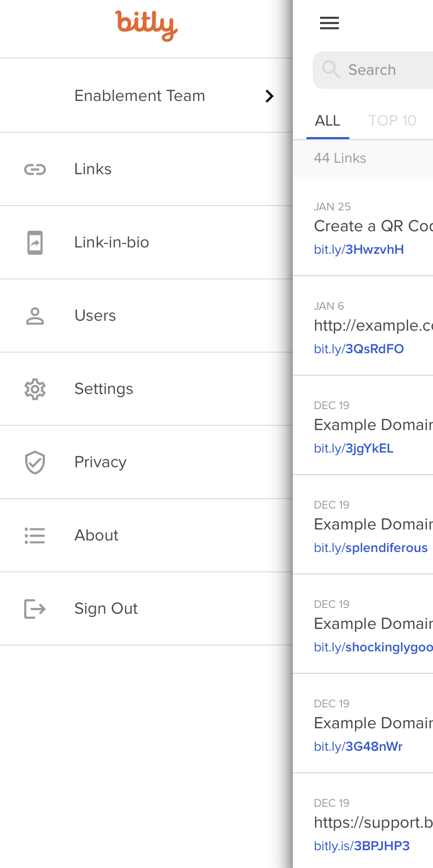Open Example Domain above bit.ly/shockinglygood
This screenshot has width=433, height=868.
pyautogui.click(x=373, y=624)
